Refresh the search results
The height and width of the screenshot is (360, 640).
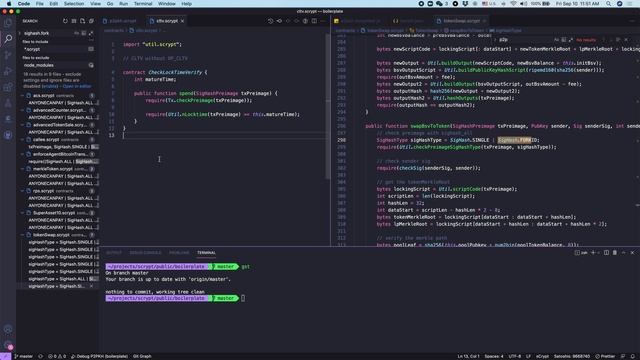click(65, 21)
